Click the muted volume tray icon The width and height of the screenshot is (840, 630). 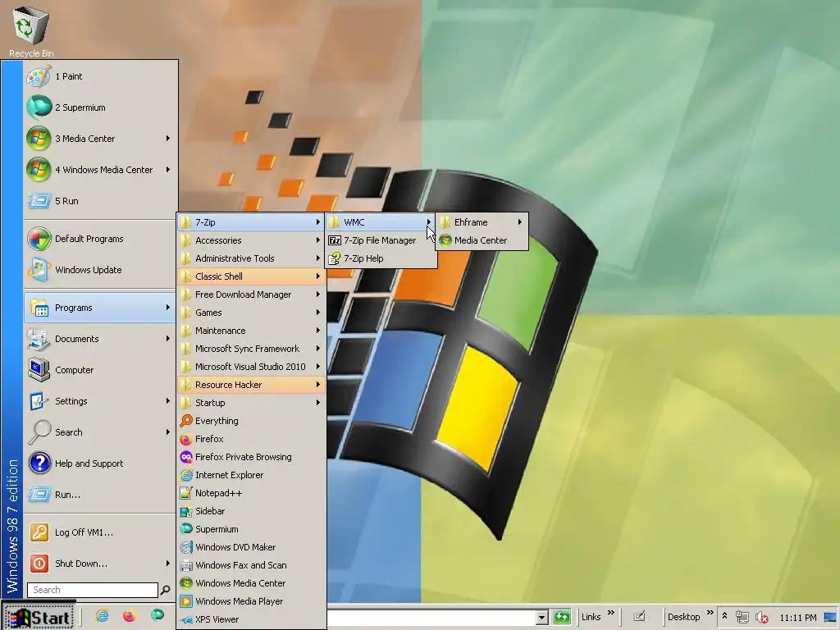(762, 617)
